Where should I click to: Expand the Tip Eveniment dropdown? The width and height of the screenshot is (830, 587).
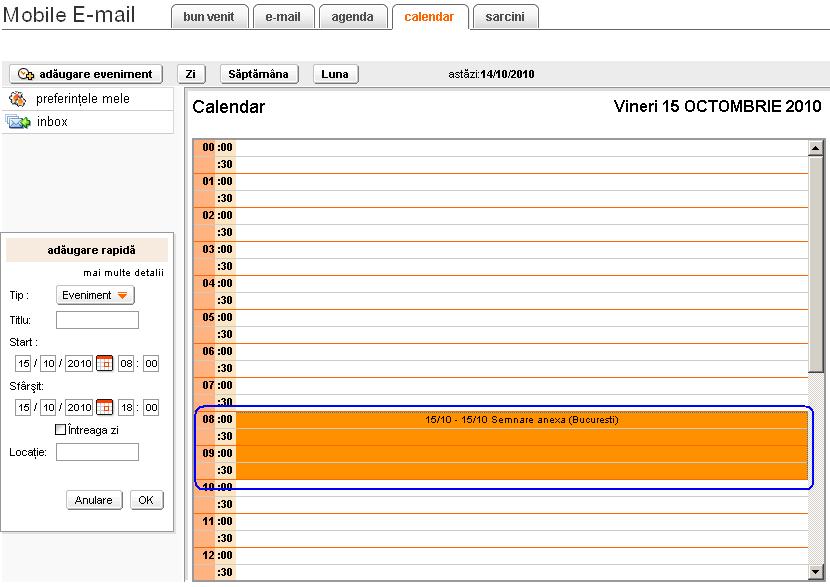tap(96, 295)
